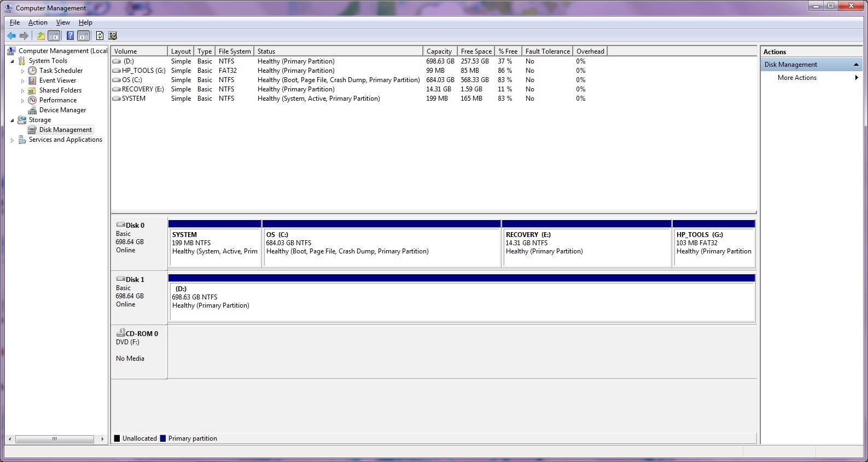The image size is (868, 462).
Task: Collapse the Disk Management actions section arrow
Action: click(x=856, y=65)
